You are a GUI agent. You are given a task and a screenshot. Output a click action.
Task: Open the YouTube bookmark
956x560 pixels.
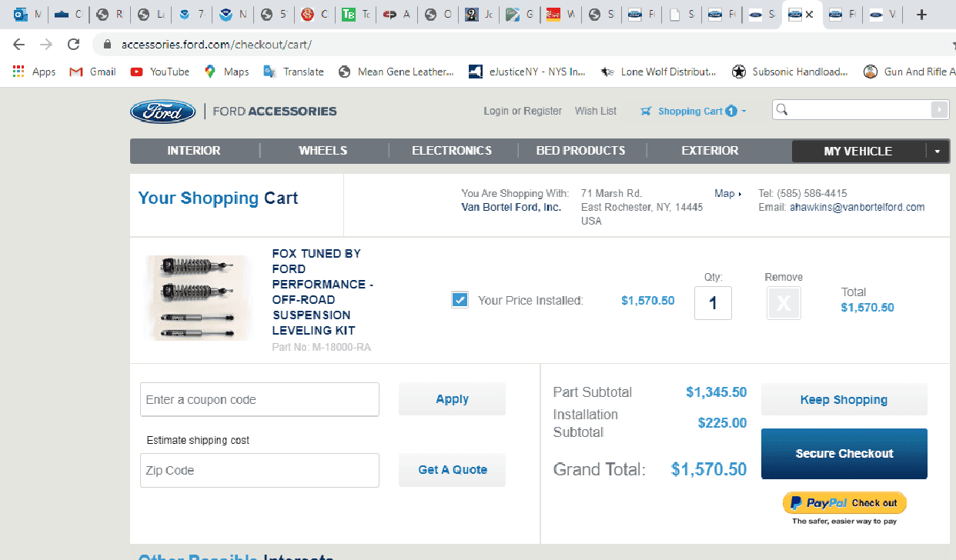tap(159, 72)
